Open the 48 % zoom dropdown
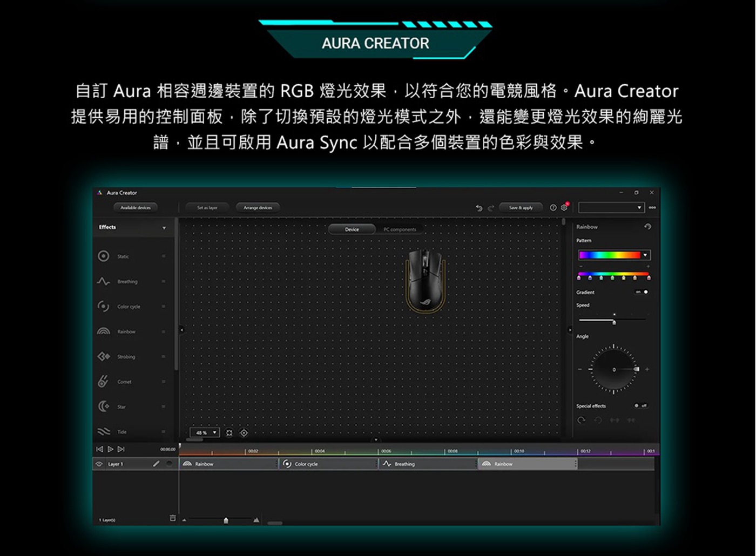The image size is (756, 556). pos(205,433)
